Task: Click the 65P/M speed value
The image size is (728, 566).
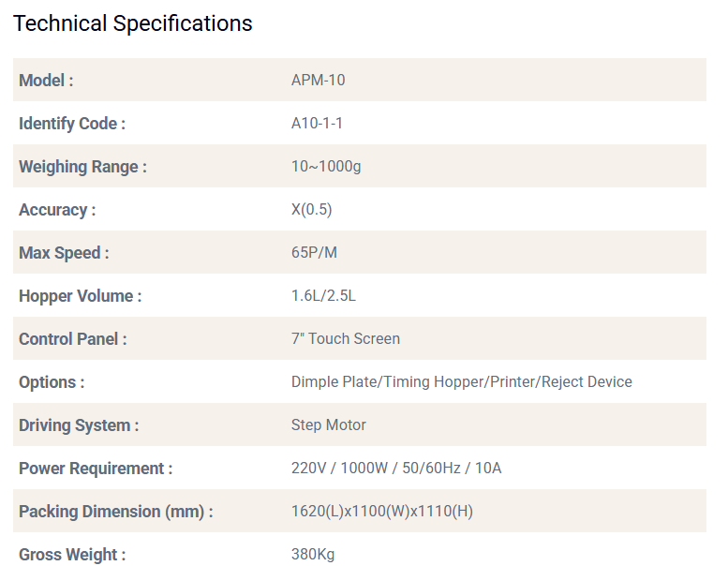Action: 314,253
